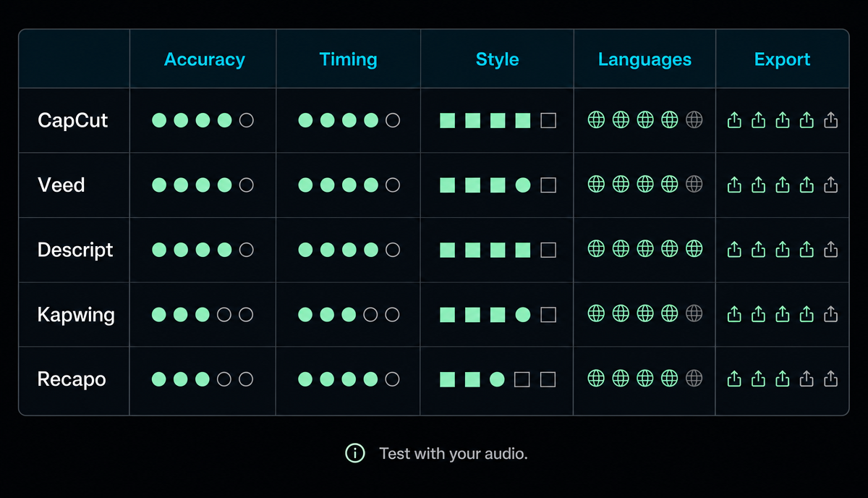Click the Kapwing row label
The height and width of the screenshot is (498, 868).
pos(76,315)
